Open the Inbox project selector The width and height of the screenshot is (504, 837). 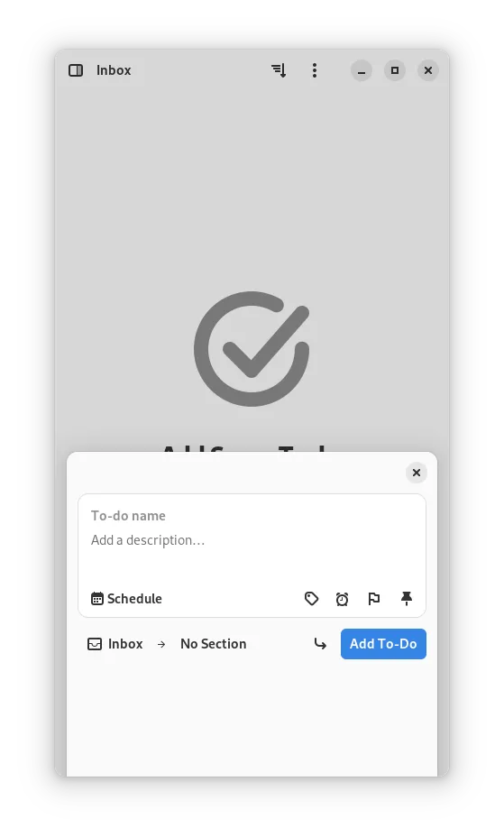(115, 644)
